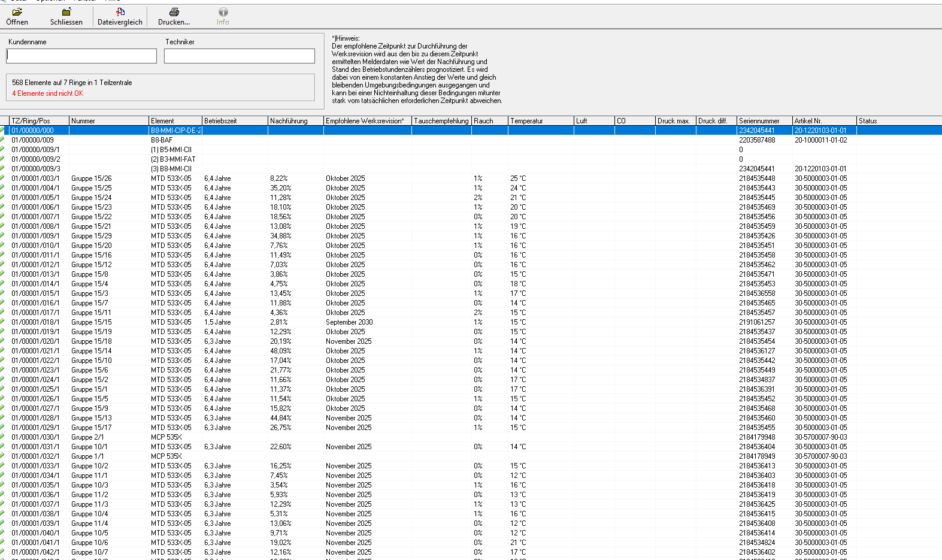This screenshot has width=942, height=560.
Task: Sort by Temperatur column header
Action: [x=541, y=121]
